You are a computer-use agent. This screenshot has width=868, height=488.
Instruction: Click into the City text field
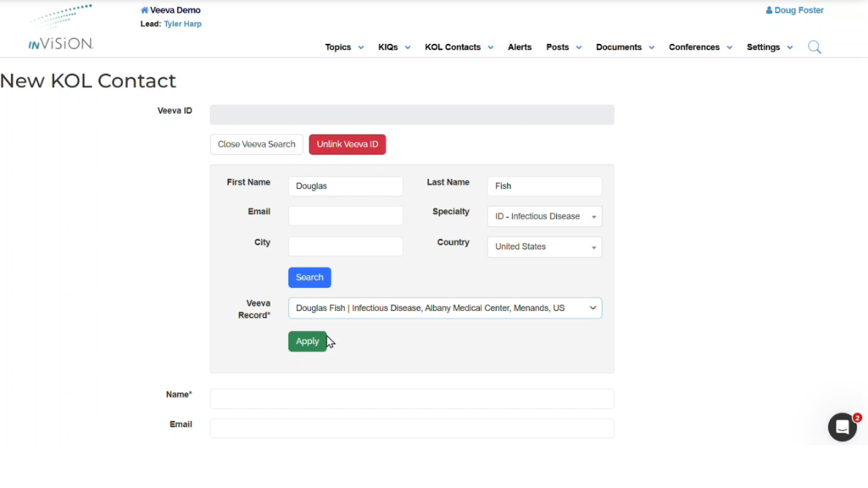(x=345, y=247)
